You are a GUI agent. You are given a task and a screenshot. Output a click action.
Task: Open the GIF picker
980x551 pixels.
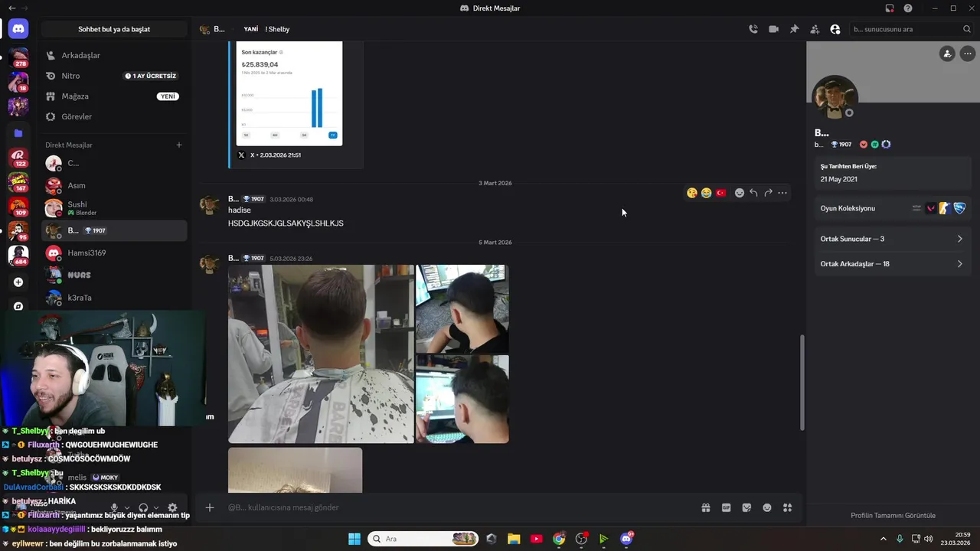tap(726, 507)
